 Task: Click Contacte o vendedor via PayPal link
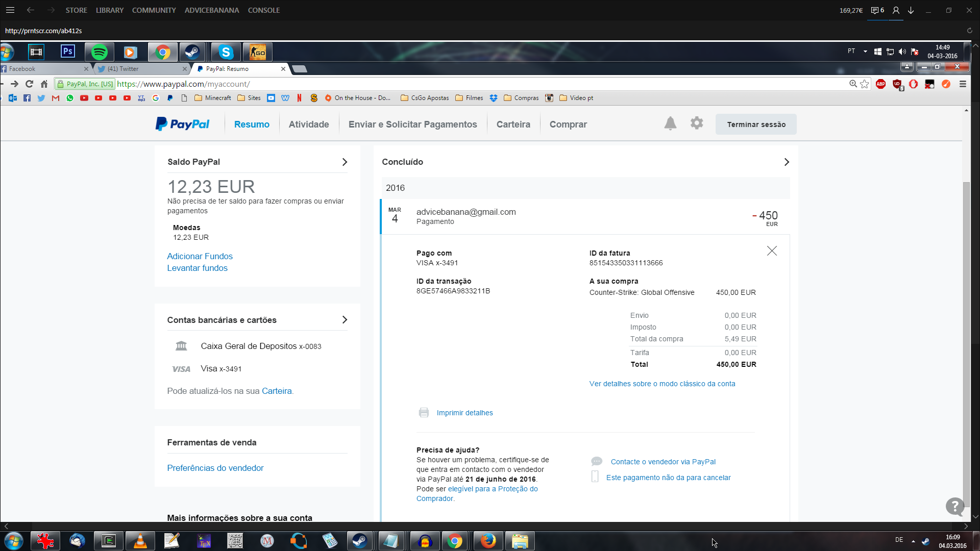[663, 462]
